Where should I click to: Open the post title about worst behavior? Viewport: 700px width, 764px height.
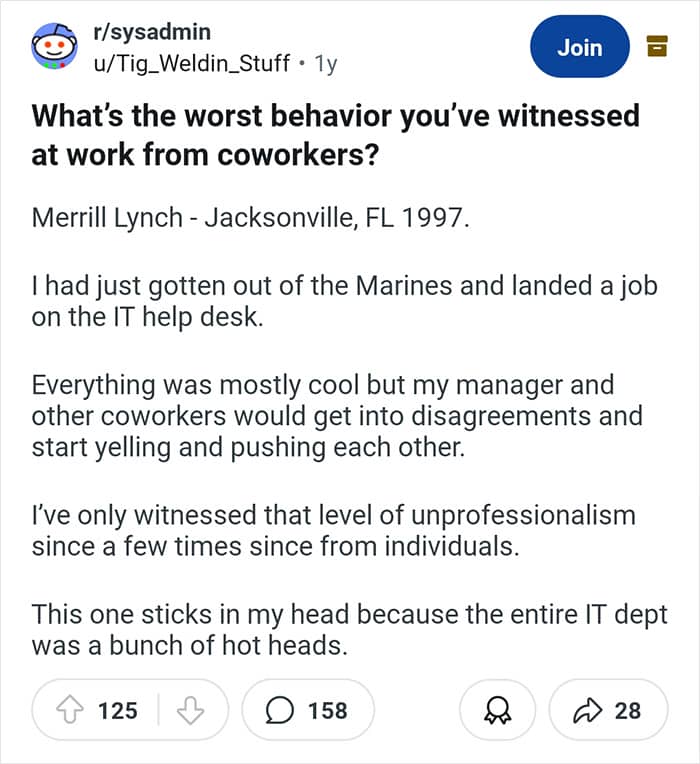coord(335,135)
